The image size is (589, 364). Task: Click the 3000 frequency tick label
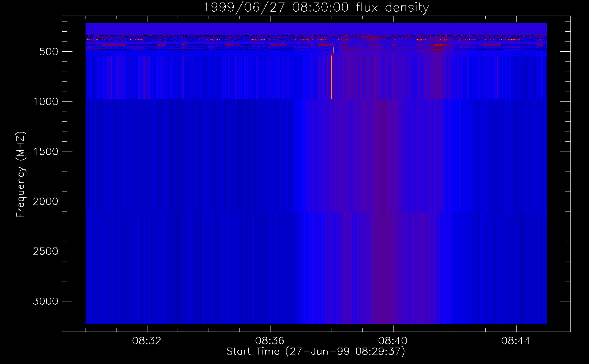tap(46, 301)
